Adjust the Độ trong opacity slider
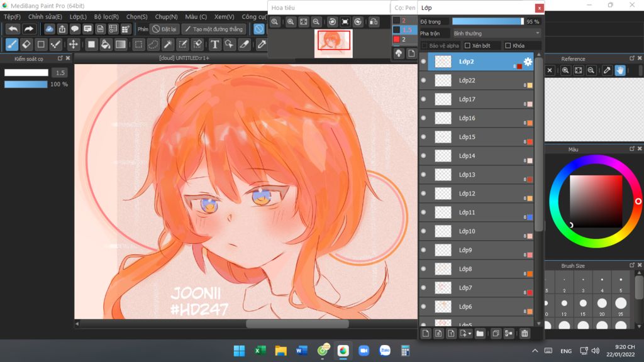 pyautogui.click(x=487, y=21)
